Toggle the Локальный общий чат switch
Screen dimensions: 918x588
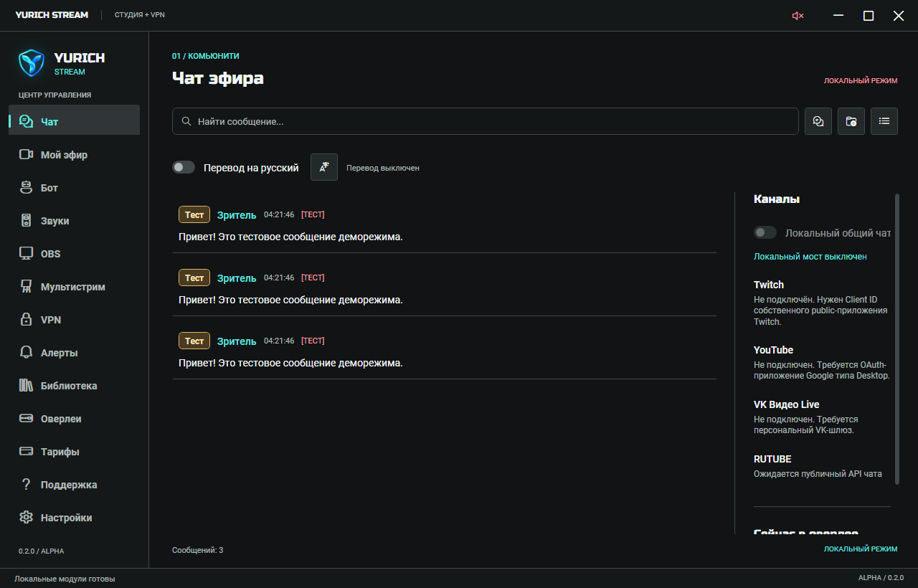coord(765,232)
